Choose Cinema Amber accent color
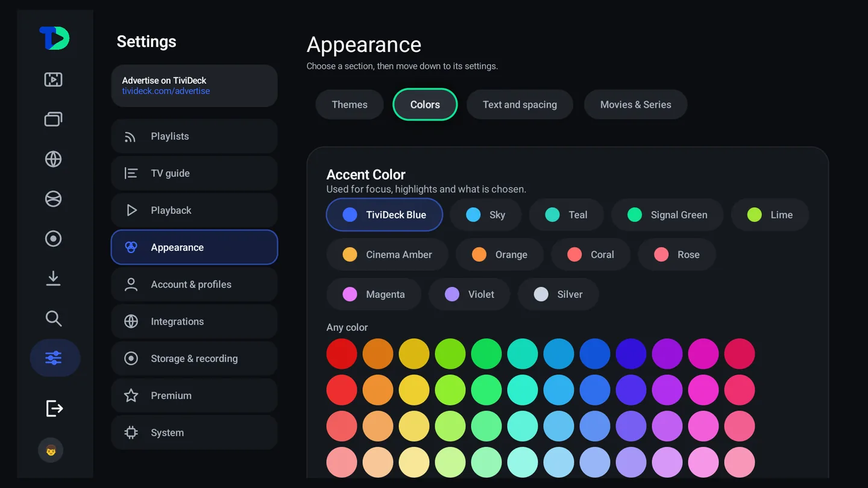Screen dimensions: 868x488 [388, 254]
